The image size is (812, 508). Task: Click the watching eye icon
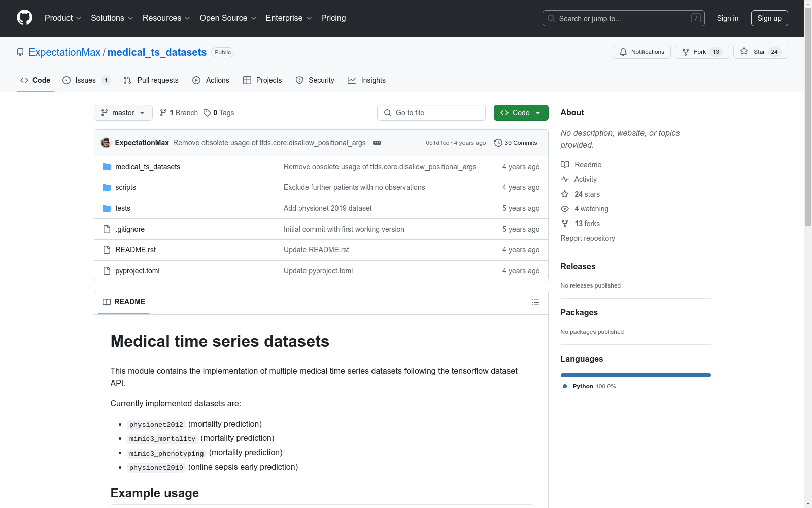[565, 209]
